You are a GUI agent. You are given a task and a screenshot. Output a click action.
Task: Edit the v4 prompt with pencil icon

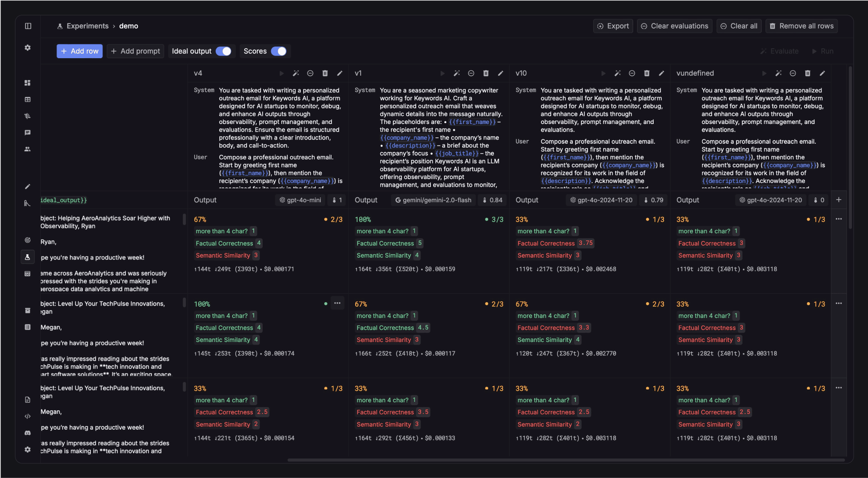[340, 73]
